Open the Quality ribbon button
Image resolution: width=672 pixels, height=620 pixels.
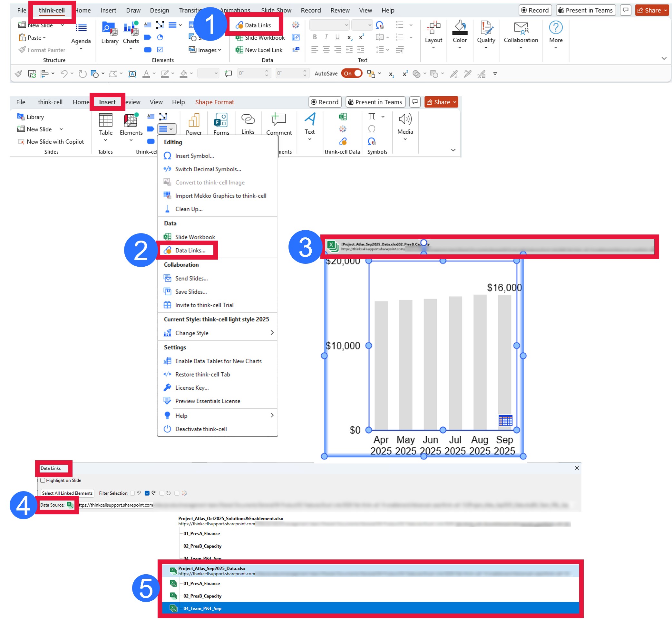click(x=486, y=34)
